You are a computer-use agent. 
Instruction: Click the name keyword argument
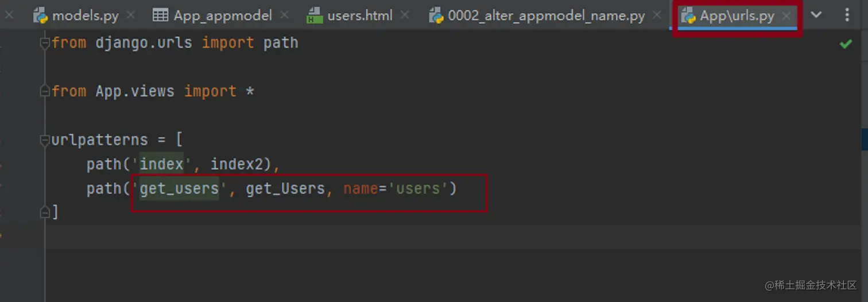pos(361,188)
